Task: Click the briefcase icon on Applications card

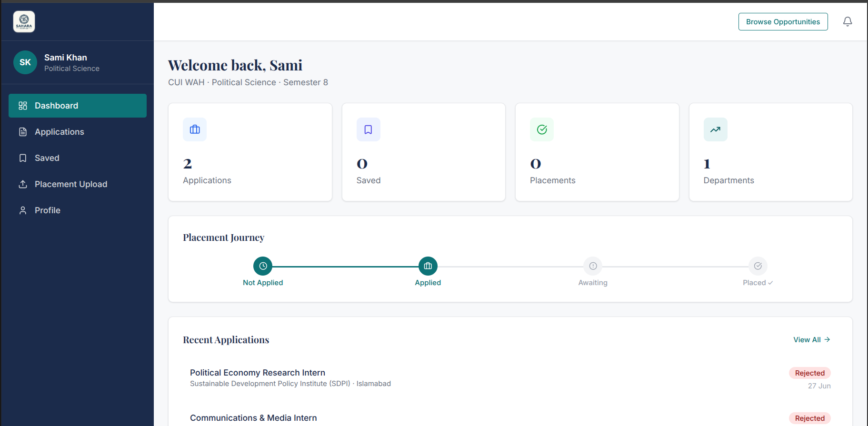Action: tap(195, 129)
